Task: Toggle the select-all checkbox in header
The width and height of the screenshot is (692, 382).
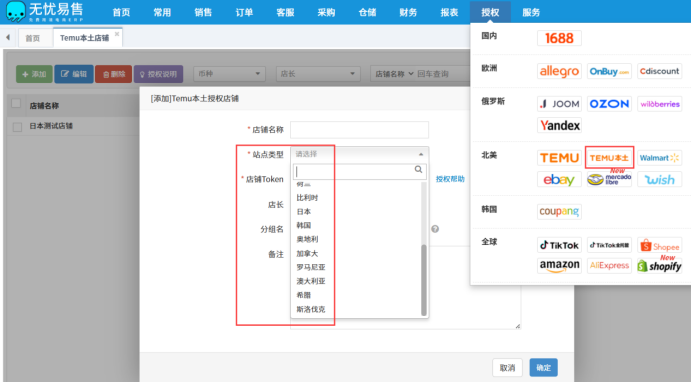Action: [x=16, y=104]
